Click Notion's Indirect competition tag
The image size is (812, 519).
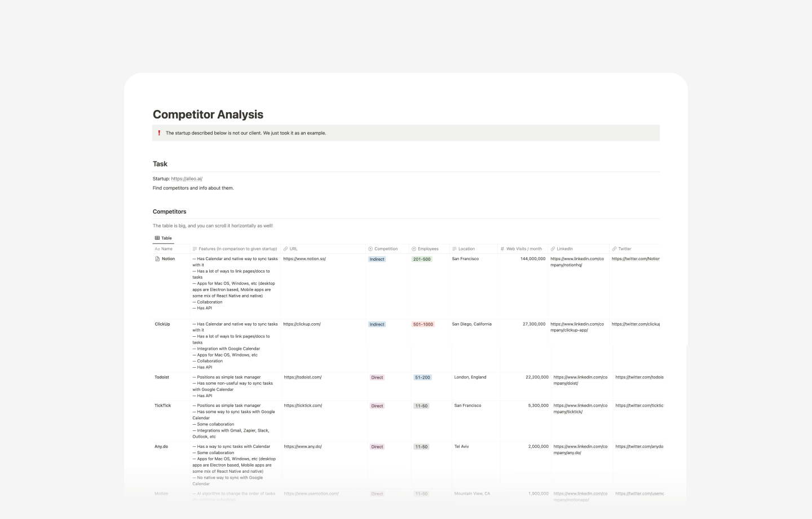pos(377,259)
